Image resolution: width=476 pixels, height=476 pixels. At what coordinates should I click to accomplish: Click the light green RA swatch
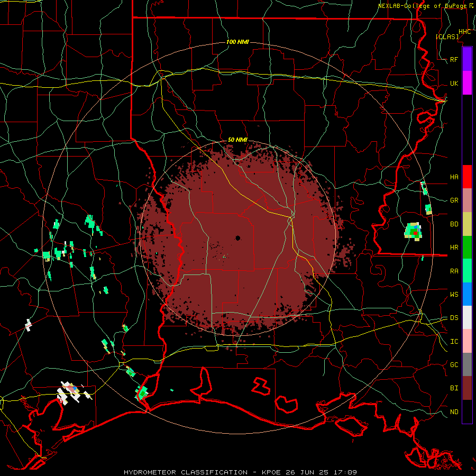467,271
